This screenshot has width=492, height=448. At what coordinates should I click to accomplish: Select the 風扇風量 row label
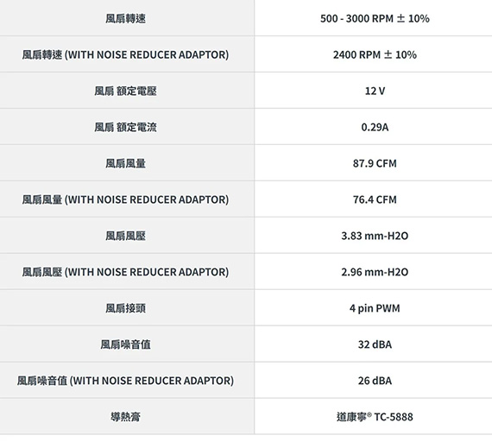pos(125,163)
